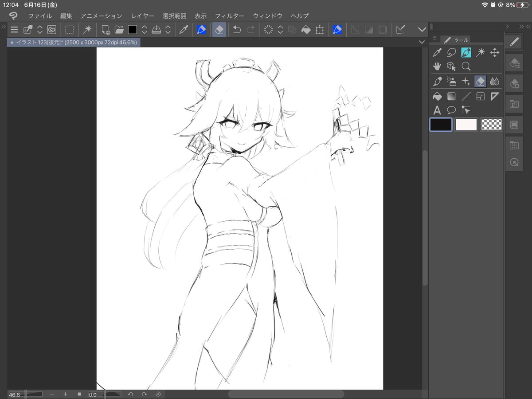The width and height of the screenshot is (532, 399).
Task: Redo the last undone action
Action: 250,30
